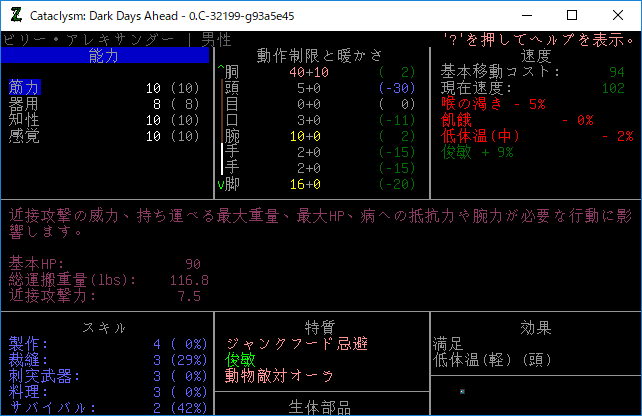
Task: Switch to the スキル skills panel
Action: click(x=103, y=328)
